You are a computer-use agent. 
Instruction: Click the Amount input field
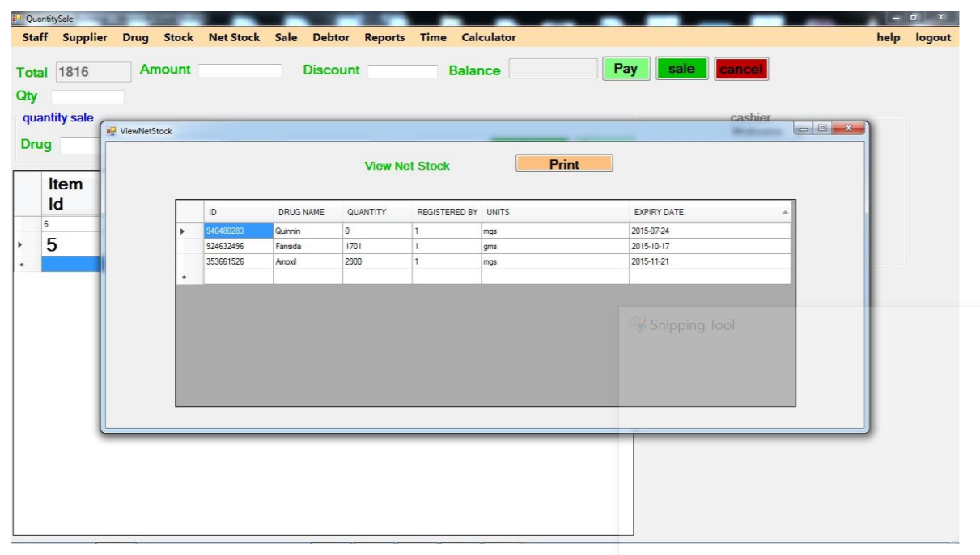point(240,70)
